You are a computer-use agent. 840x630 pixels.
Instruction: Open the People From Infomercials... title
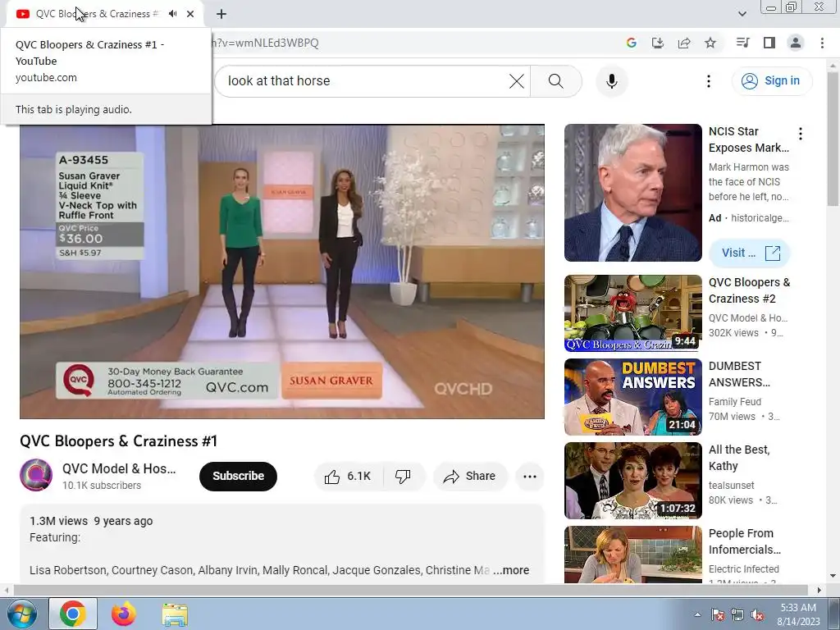coord(745,541)
